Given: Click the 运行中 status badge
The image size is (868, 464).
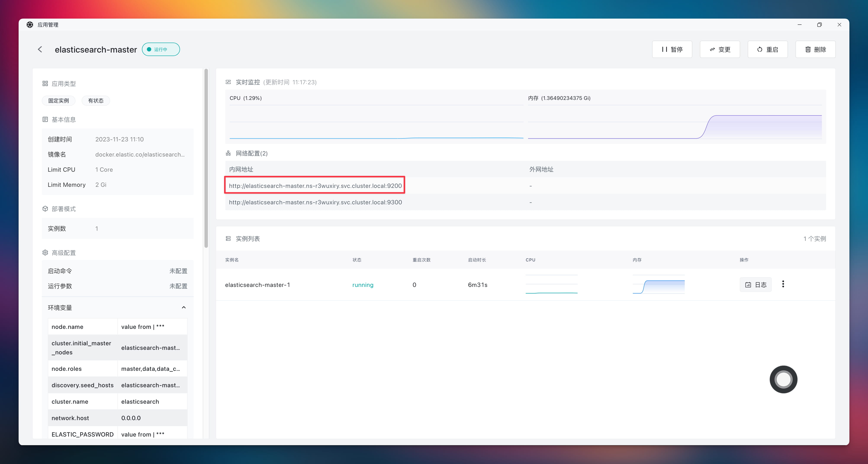Looking at the screenshot, I should [x=161, y=50].
